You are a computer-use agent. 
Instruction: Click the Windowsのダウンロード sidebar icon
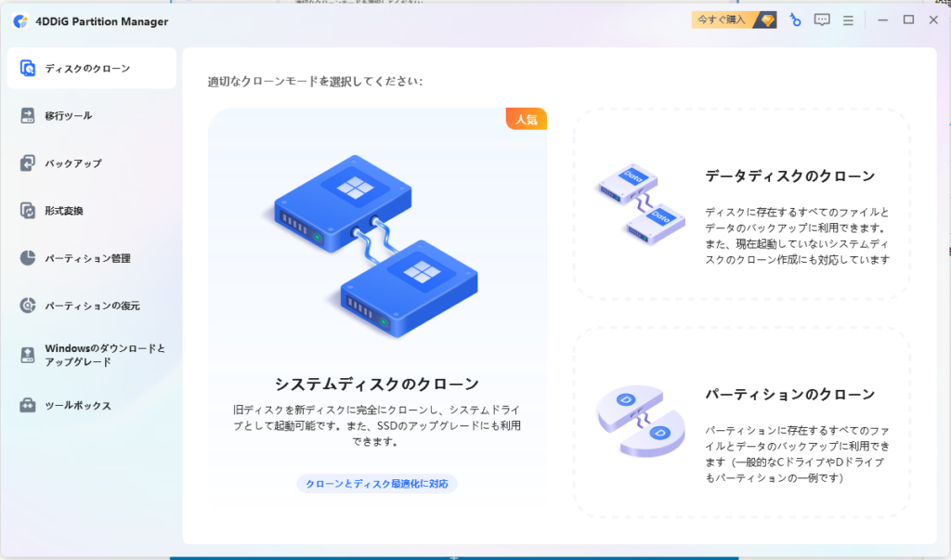point(28,355)
